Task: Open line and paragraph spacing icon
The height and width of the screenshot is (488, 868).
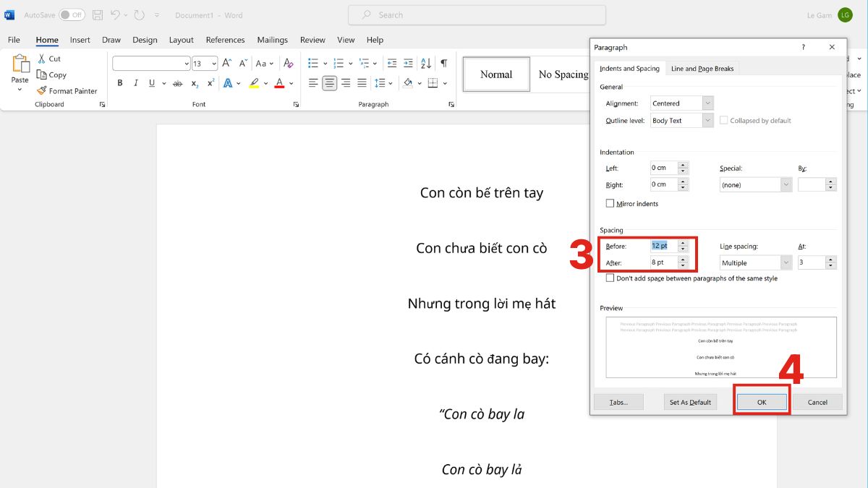Action: 381,83
